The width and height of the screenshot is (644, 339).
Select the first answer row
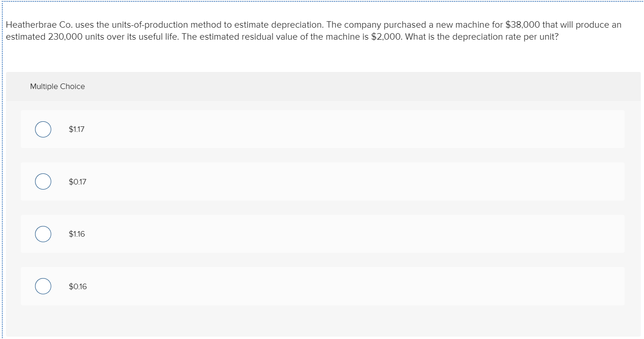click(x=323, y=129)
